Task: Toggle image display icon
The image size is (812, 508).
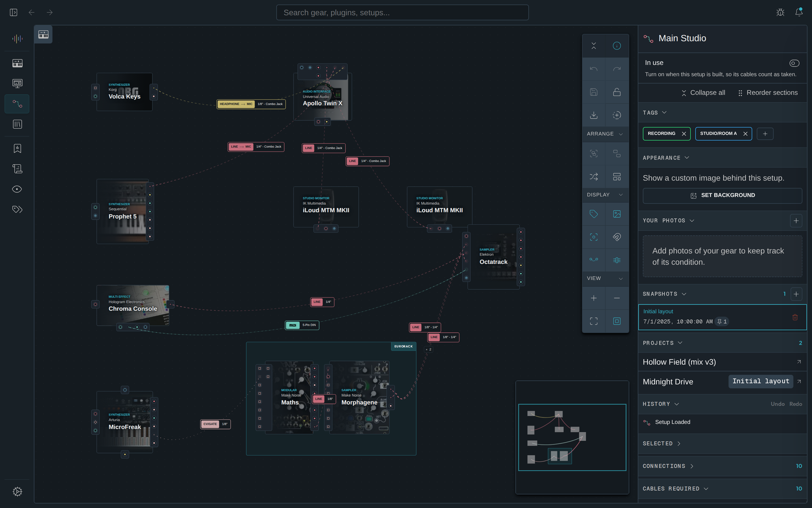Action: point(617,214)
